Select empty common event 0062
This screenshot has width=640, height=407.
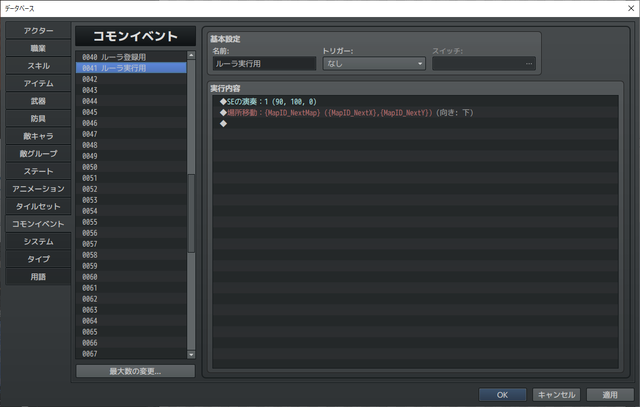(x=131, y=299)
